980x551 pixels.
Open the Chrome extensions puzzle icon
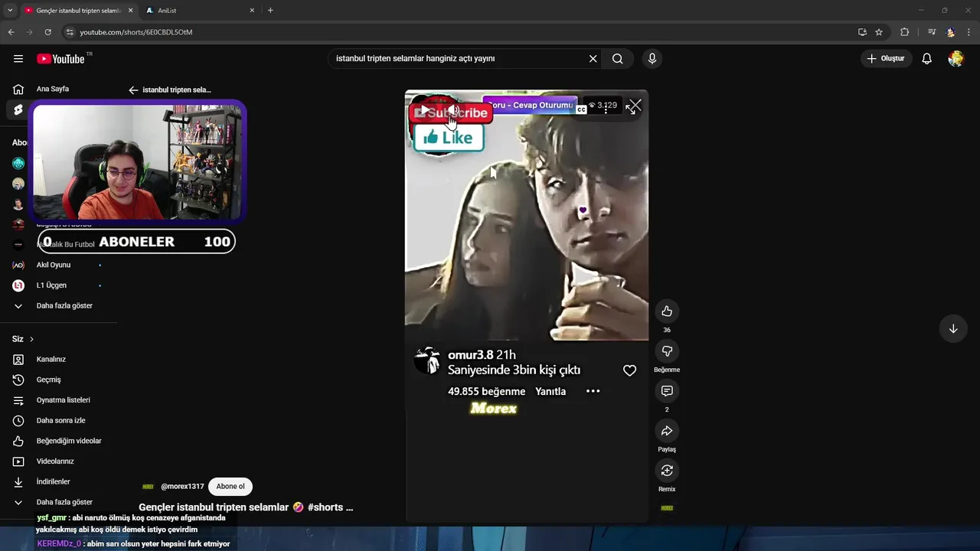coord(904,32)
